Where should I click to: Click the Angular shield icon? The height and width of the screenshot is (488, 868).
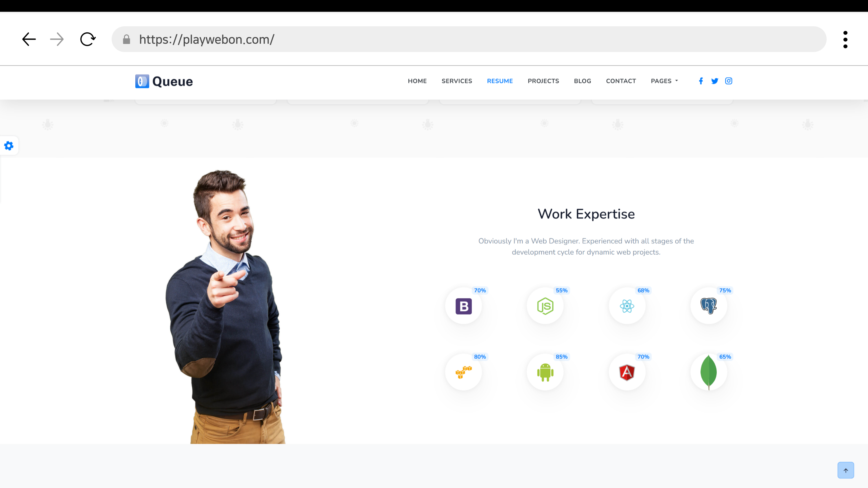pos(627,372)
